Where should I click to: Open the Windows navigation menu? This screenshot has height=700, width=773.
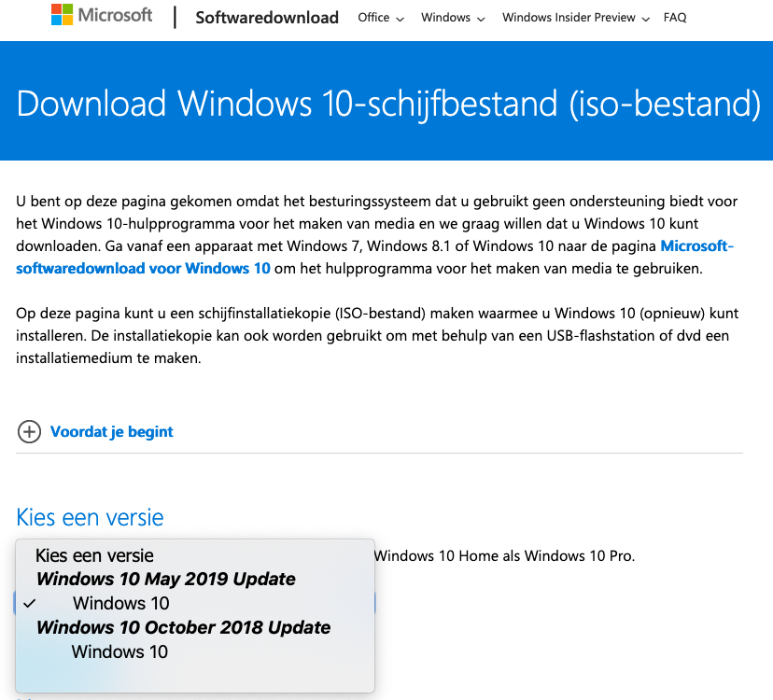[x=445, y=18]
